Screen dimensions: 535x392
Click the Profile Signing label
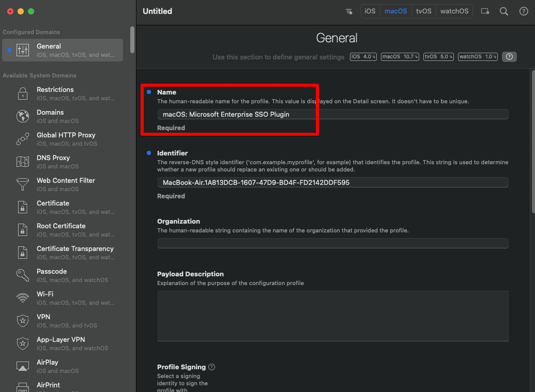pyautogui.click(x=181, y=367)
